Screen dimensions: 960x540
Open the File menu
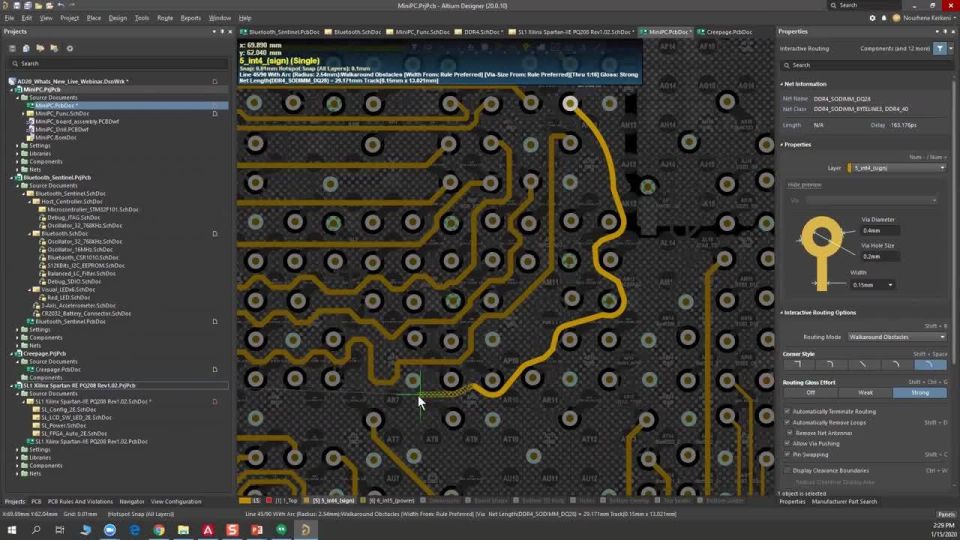pyautogui.click(x=9, y=18)
